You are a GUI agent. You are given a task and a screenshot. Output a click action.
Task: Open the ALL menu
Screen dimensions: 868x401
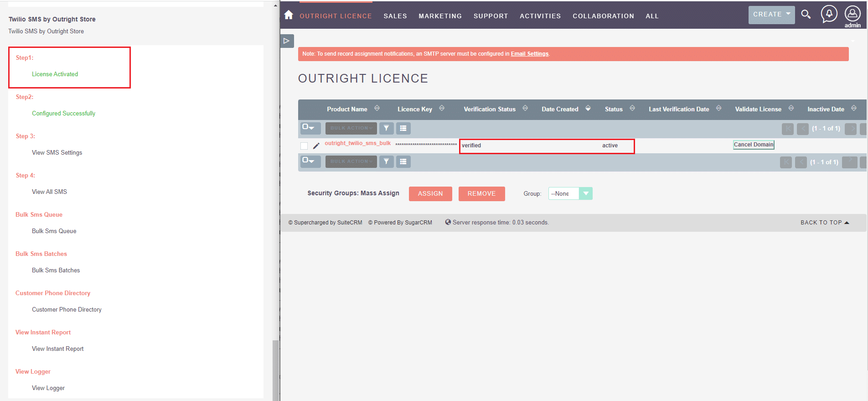tap(652, 16)
